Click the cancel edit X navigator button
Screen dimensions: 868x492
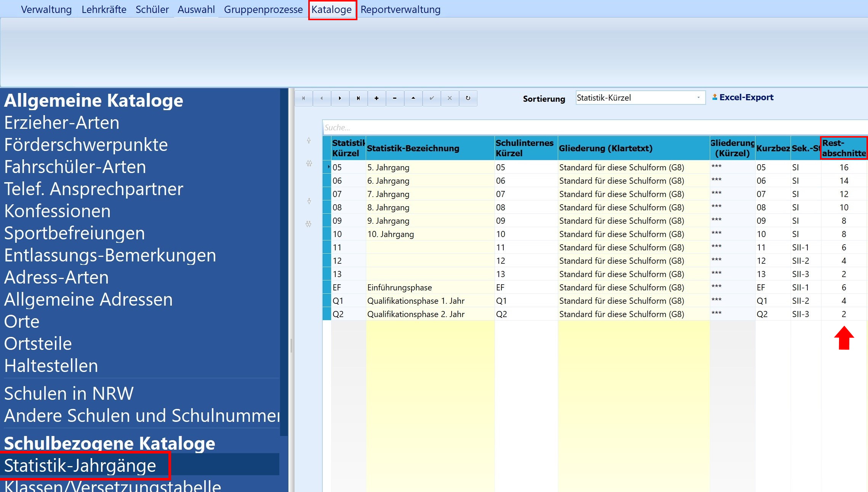[450, 98]
